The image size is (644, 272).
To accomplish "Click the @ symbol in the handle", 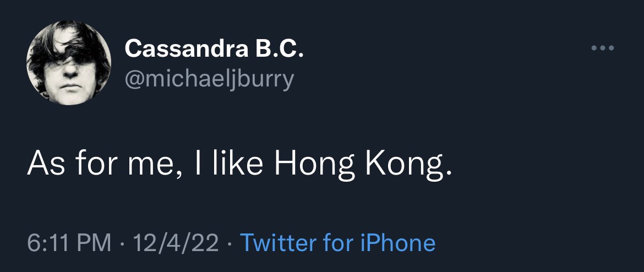I will tap(134, 79).
